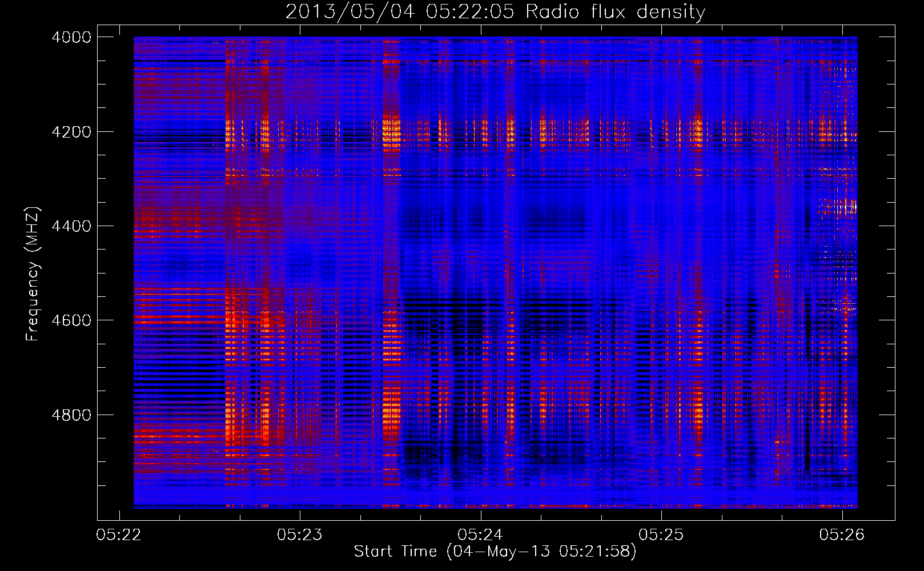Click the 05:24 time tick label
This screenshot has width=924, height=571.
pyautogui.click(x=480, y=535)
